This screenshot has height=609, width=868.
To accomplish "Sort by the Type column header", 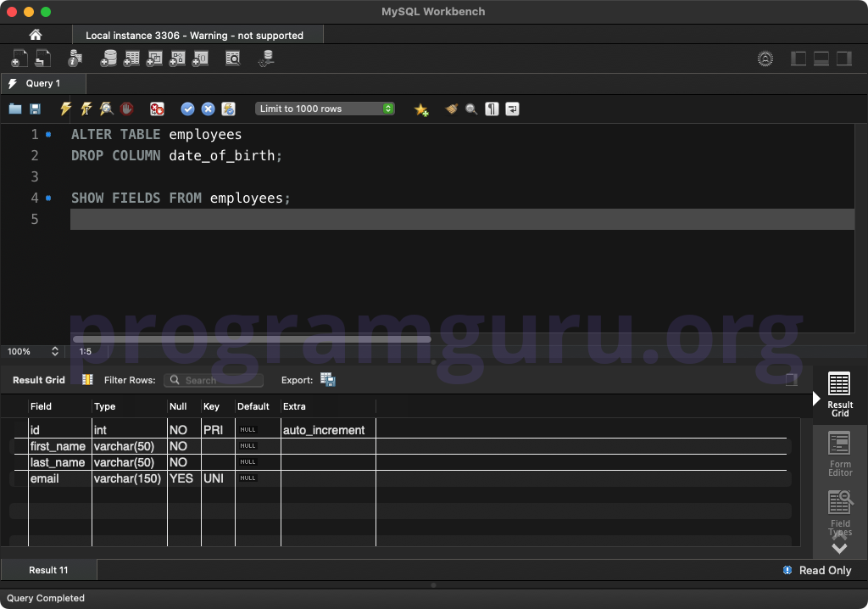I will [130, 406].
